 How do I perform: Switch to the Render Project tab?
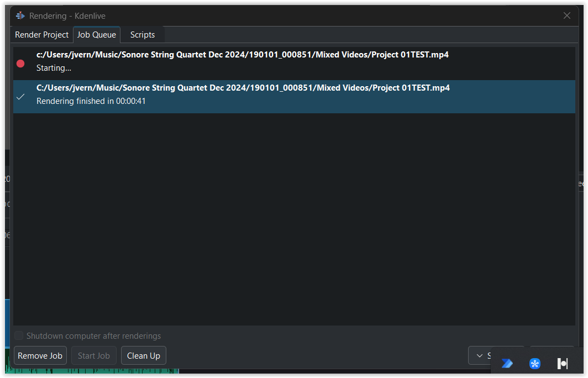[x=41, y=35]
